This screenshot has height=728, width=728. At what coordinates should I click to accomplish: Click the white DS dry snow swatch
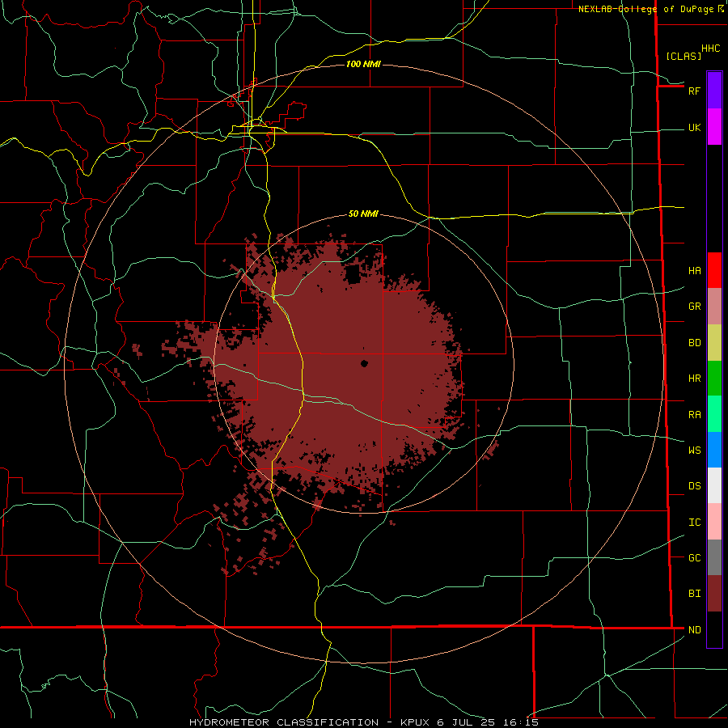pyautogui.click(x=714, y=485)
